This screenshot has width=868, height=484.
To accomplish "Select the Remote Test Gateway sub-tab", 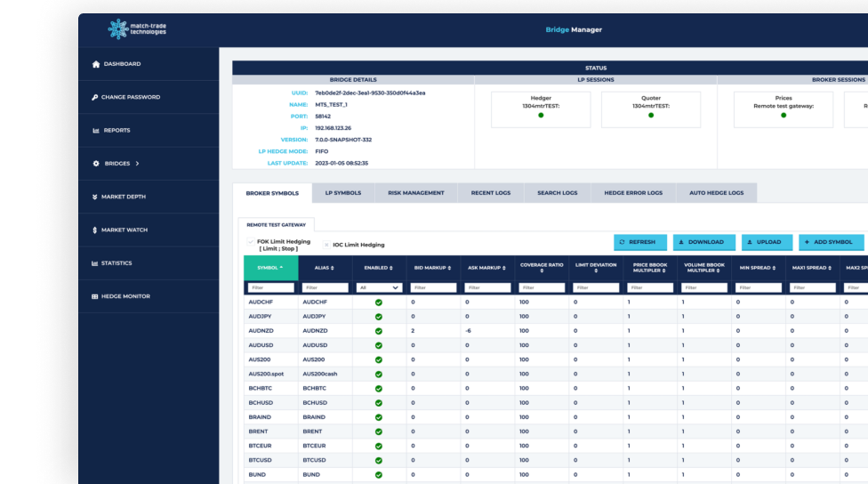I will coord(277,225).
